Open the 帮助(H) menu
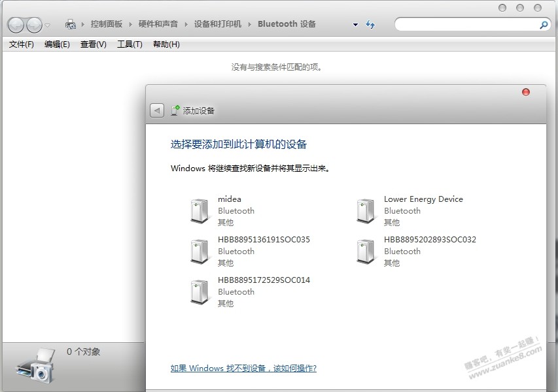This screenshot has height=392, width=558. pos(166,44)
